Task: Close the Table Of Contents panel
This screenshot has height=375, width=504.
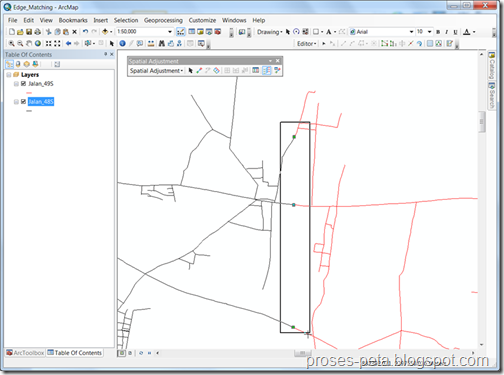Action: [x=112, y=54]
